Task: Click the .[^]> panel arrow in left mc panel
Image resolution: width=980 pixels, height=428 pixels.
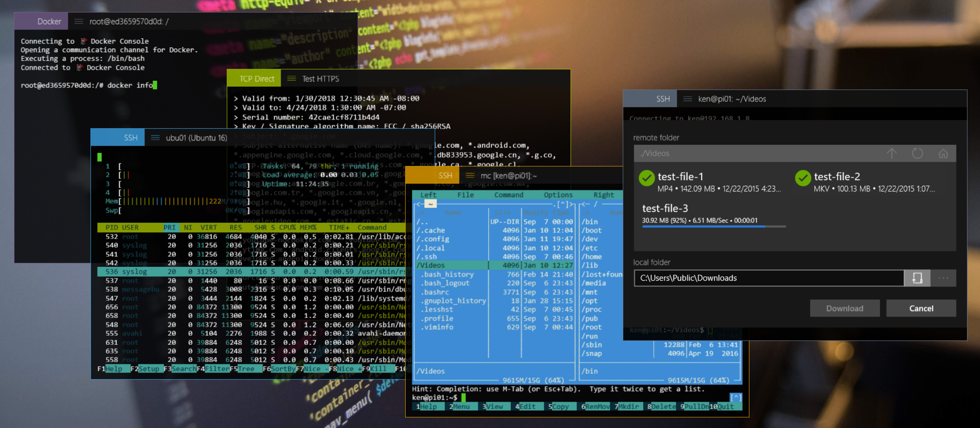Action: (x=563, y=204)
